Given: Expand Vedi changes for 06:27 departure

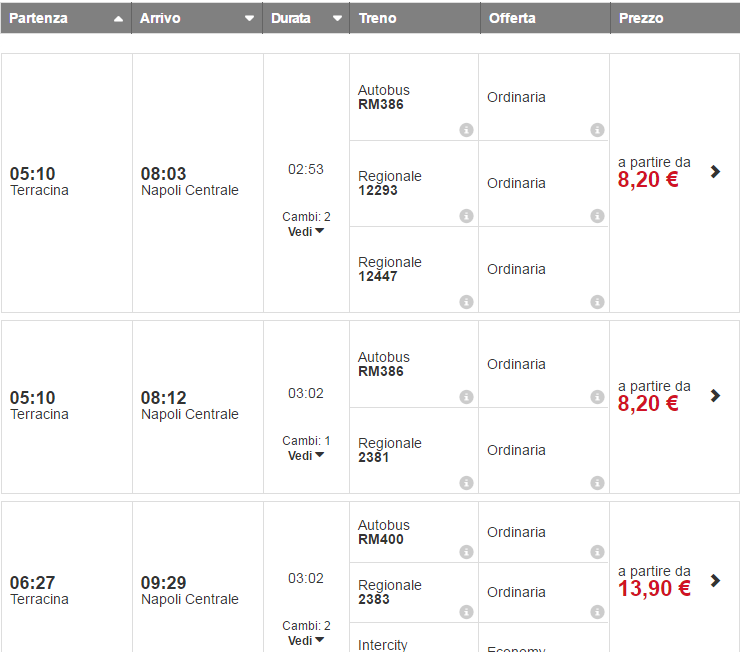Looking at the screenshot, I should pyautogui.click(x=306, y=640).
